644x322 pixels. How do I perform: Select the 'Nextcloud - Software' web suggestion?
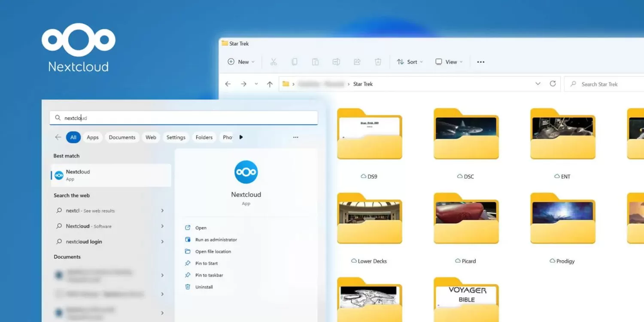(111, 226)
